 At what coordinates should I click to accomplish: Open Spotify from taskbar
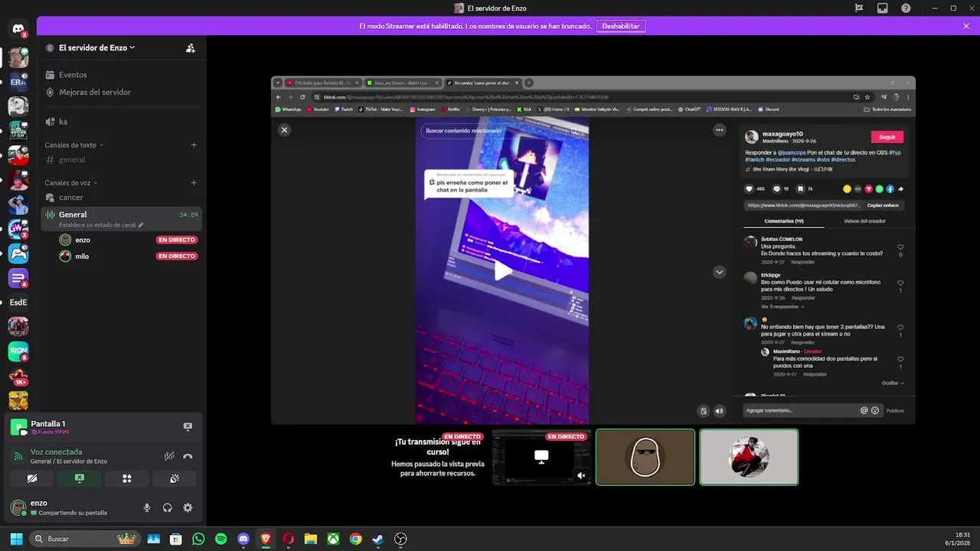tap(221, 539)
